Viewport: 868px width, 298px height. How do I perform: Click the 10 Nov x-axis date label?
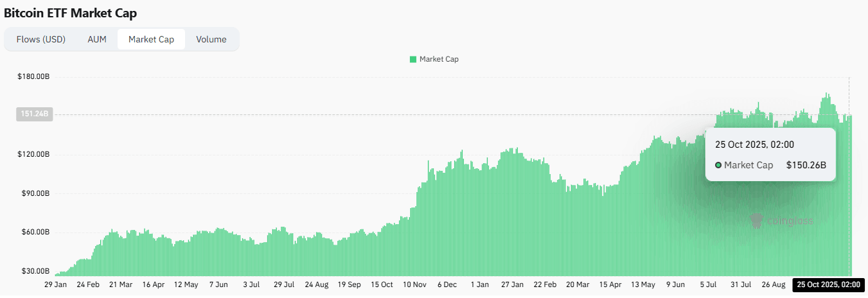coord(414,284)
